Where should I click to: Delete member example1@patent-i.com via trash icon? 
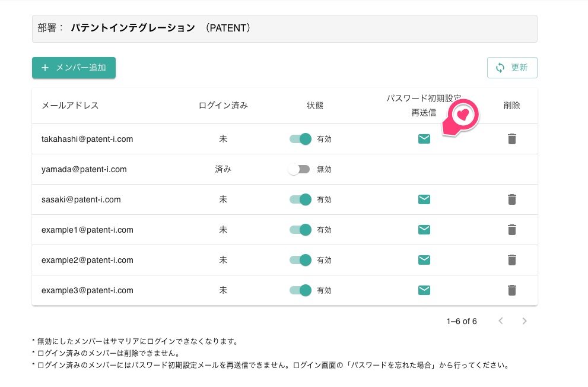(512, 230)
